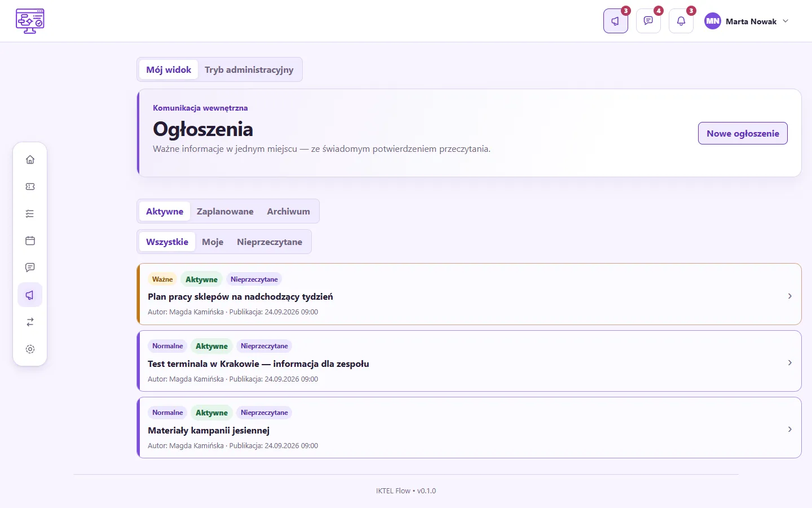812x508 pixels.
Task: Open chevron of 'Plan pracy sklepów' announcement
Action: 789,296
